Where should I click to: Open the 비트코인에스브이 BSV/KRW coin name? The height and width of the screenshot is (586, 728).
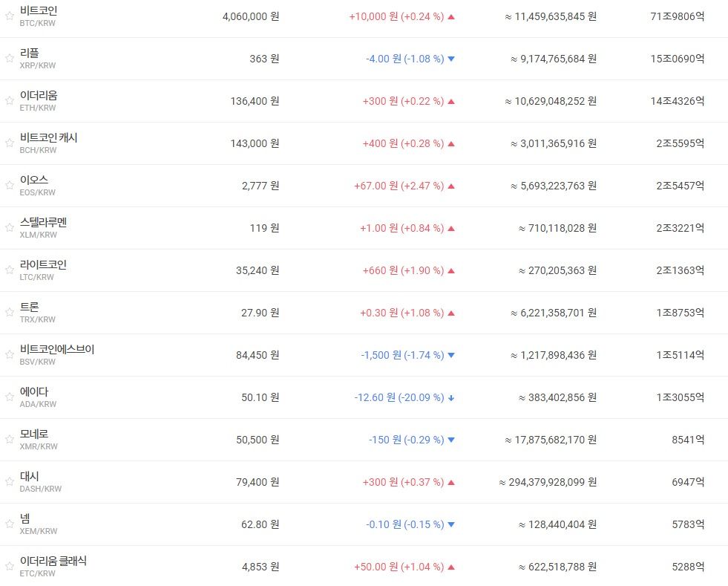[56, 350]
